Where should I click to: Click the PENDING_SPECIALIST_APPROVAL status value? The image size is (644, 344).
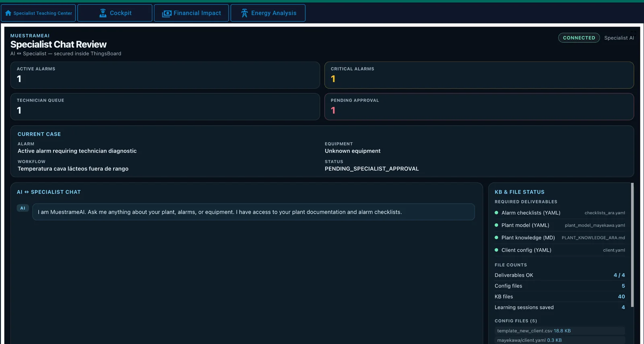click(372, 169)
